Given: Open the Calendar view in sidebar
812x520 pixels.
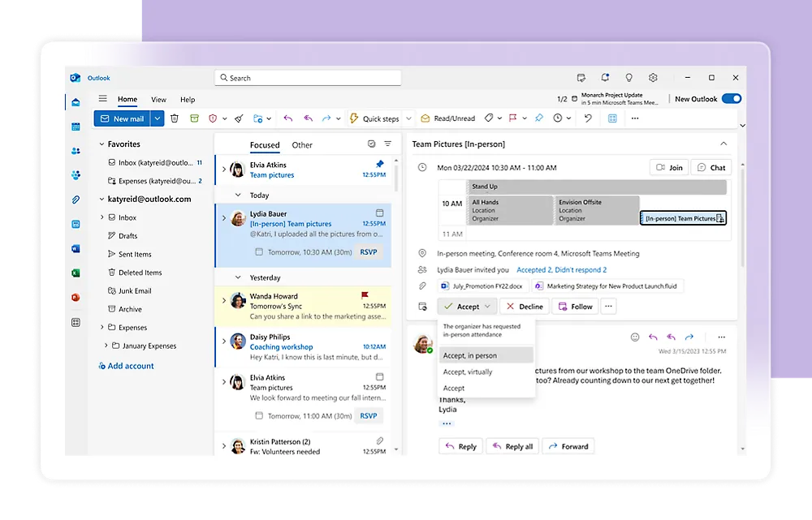Looking at the screenshot, I should [76, 127].
